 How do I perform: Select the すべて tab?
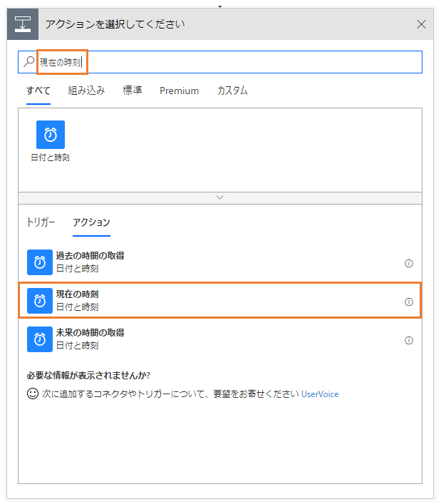(38, 91)
